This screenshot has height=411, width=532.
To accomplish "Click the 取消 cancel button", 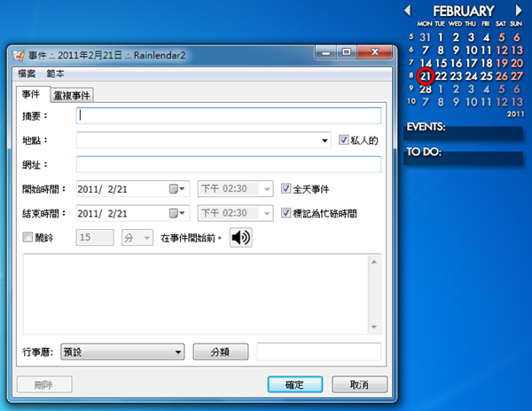I will click(x=359, y=384).
